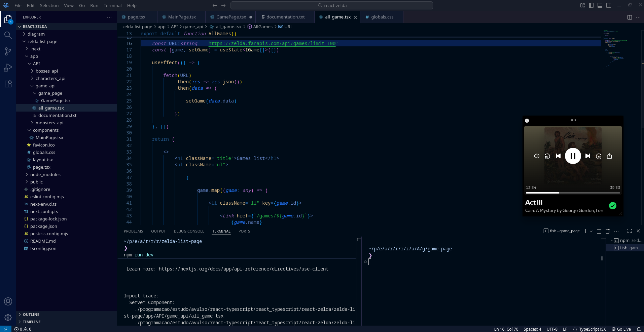Image resolution: width=644 pixels, height=332 pixels.
Task: Click the audio progress bar in player
Action: click(x=573, y=193)
